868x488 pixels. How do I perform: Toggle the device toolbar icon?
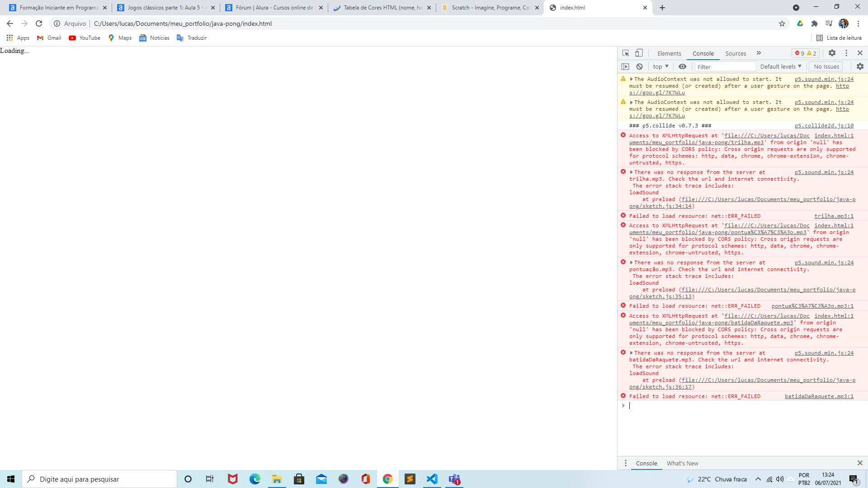tap(639, 53)
